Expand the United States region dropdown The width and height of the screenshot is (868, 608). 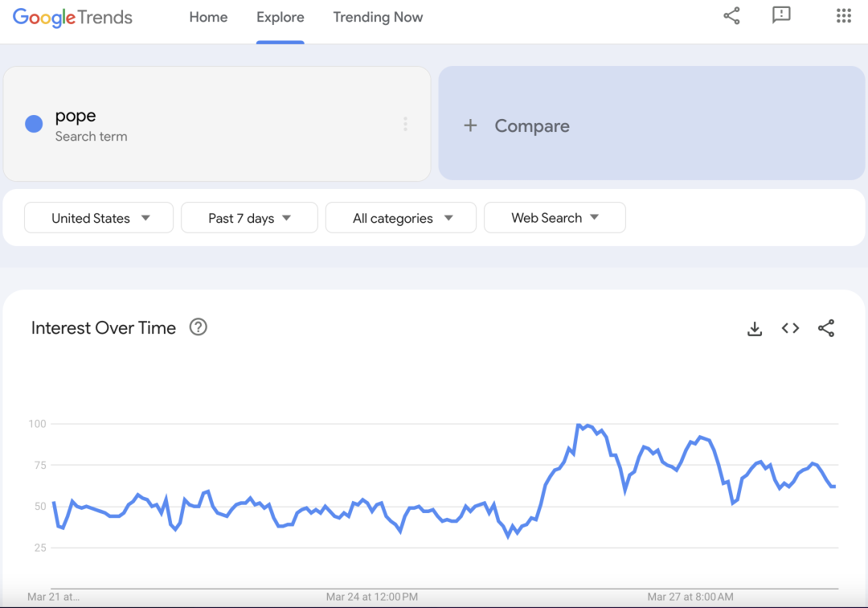point(99,218)
